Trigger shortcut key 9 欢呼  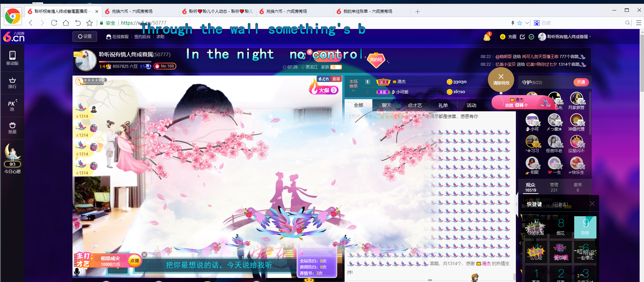coord(585,227)
